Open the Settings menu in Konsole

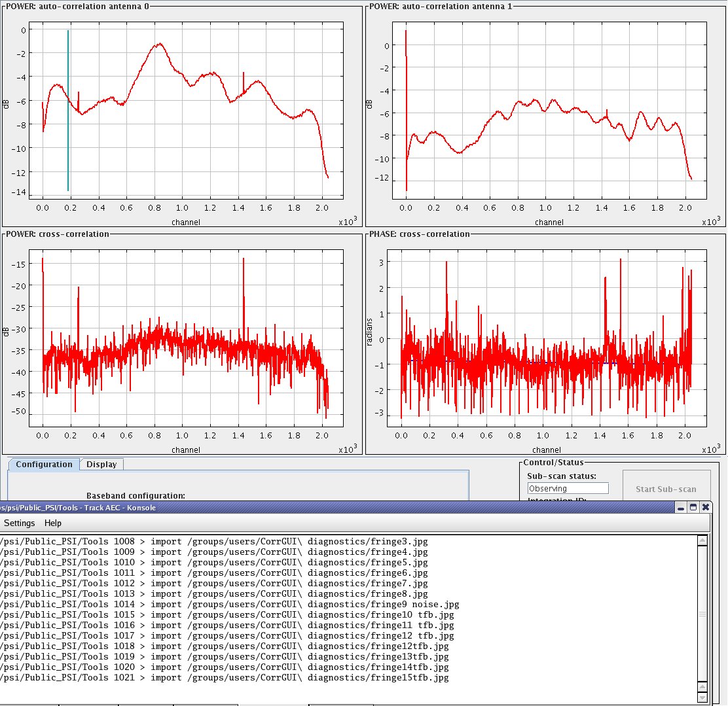tap(19, 523)
